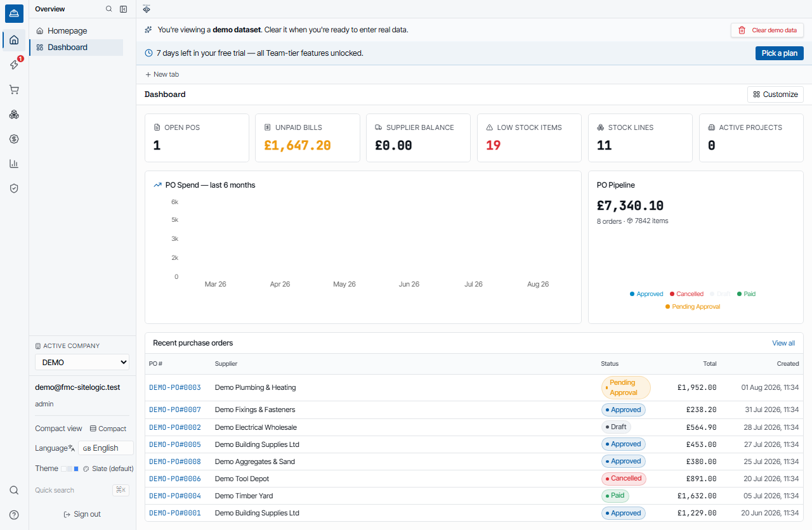Open View all purchase orders link
812x530 pixels.
pos(783,343)
